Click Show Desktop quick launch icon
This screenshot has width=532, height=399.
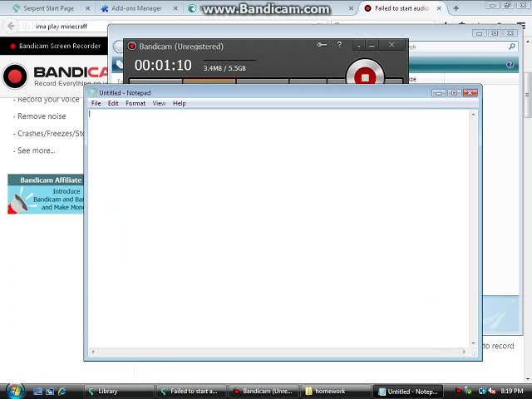(37, 392)
